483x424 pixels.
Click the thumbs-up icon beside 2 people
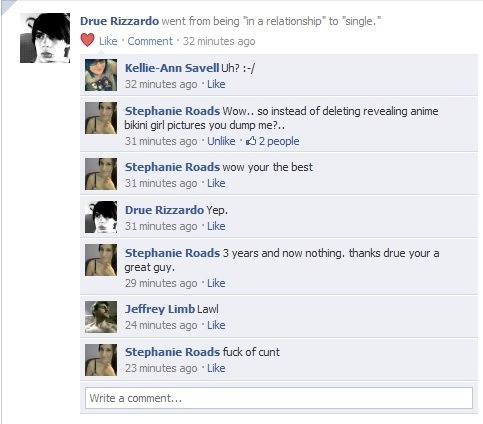[251, 141]
